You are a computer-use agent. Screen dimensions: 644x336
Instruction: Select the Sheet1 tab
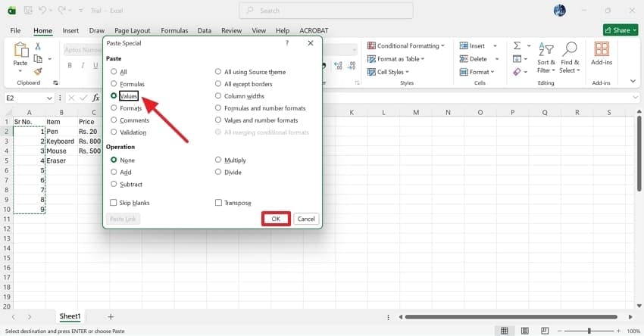click(70, 316)
